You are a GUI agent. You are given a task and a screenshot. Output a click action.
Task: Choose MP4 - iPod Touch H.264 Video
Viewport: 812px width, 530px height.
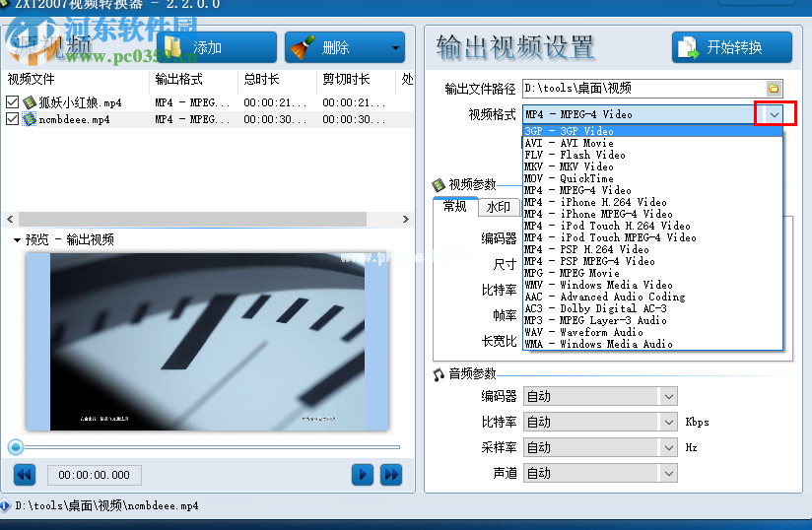pos(652,227)
